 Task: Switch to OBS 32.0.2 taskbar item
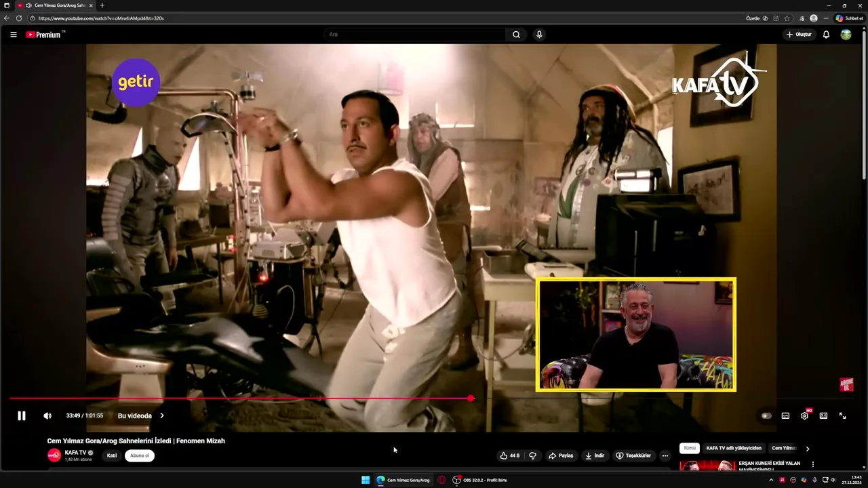(479, 480)
